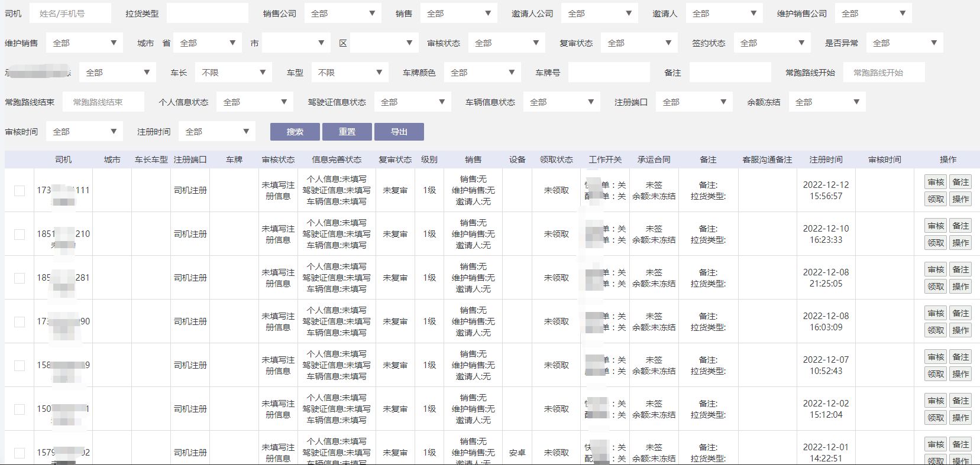
Task: Open the 是否异常 dropdown
Action: tap(905, 43)
